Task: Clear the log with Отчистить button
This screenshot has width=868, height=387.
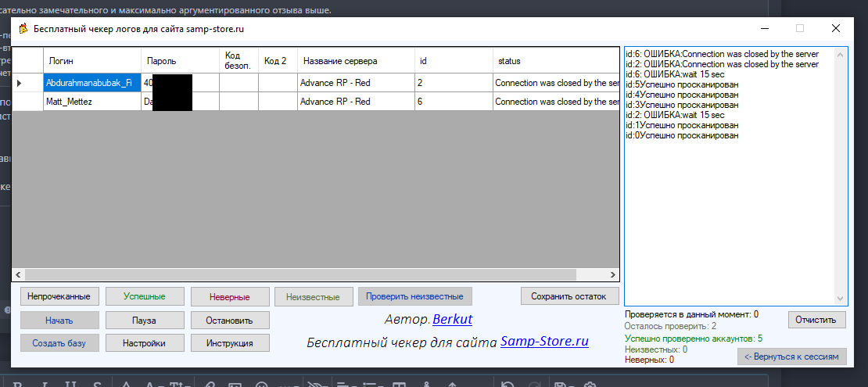Action: 817,320
